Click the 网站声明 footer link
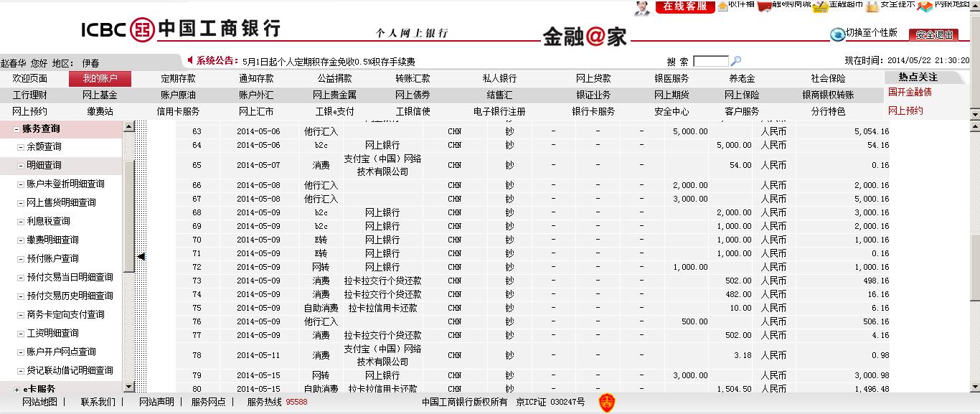Image resolution: width=980 pixels, height=414 pixels. point(156,402)
